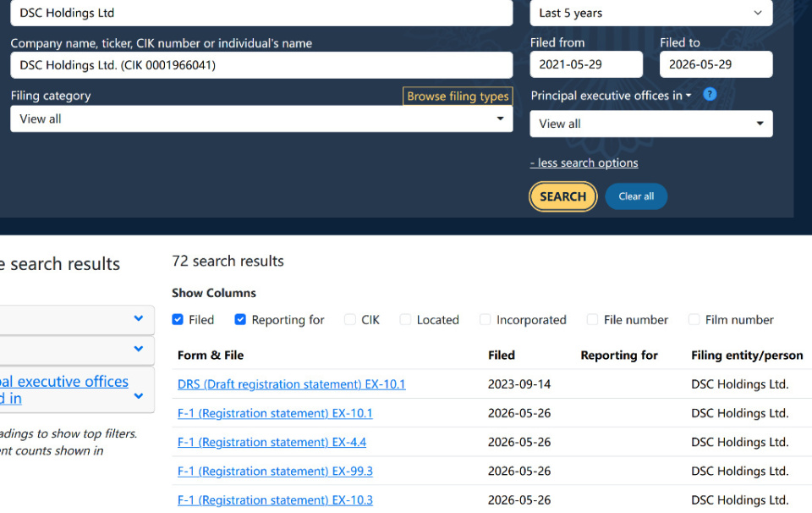Viewport: 812px width, 513px height.
Task: Enable the Located column checkbox
Action: click(405, 319)
